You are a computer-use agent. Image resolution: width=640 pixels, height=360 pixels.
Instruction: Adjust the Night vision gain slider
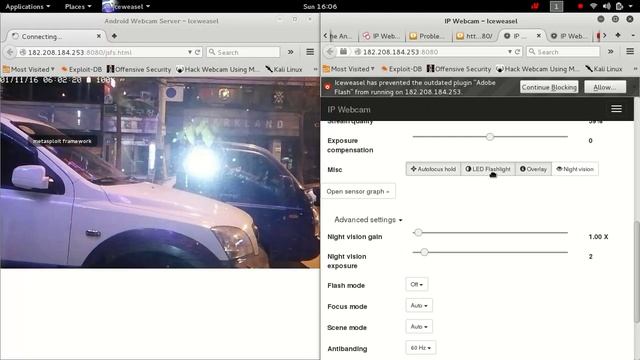490,233
